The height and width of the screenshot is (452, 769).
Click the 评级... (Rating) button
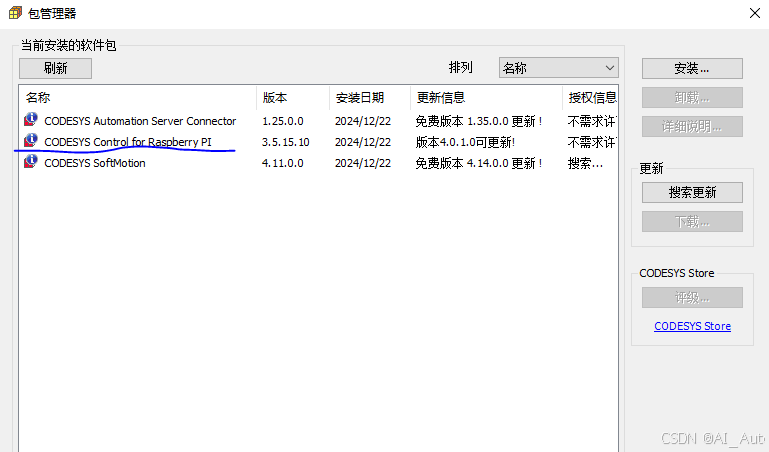(x=692, y=298)
